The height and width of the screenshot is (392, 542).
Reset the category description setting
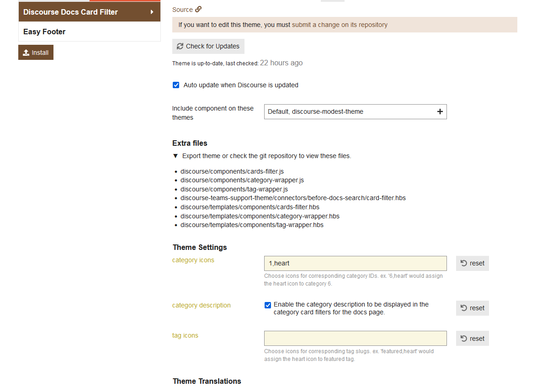tap(472, 308)
